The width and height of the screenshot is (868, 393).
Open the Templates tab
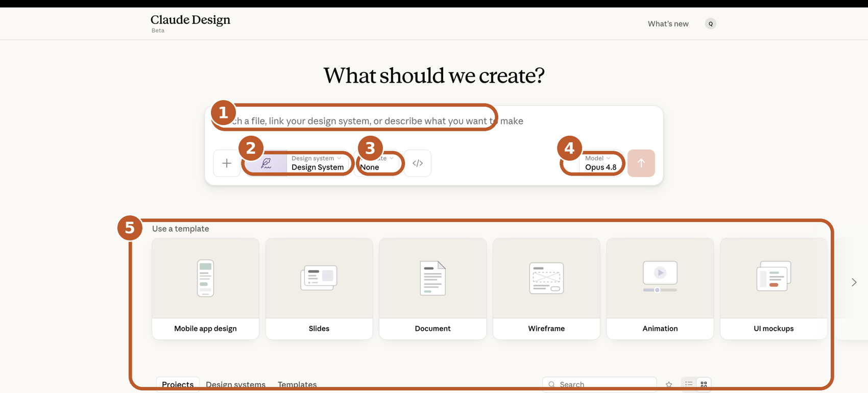click(x=297, y=384)
